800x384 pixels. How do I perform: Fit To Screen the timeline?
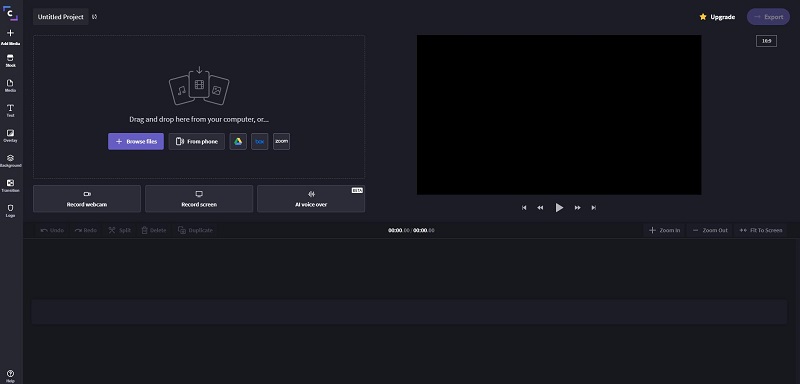pos(761,231)
